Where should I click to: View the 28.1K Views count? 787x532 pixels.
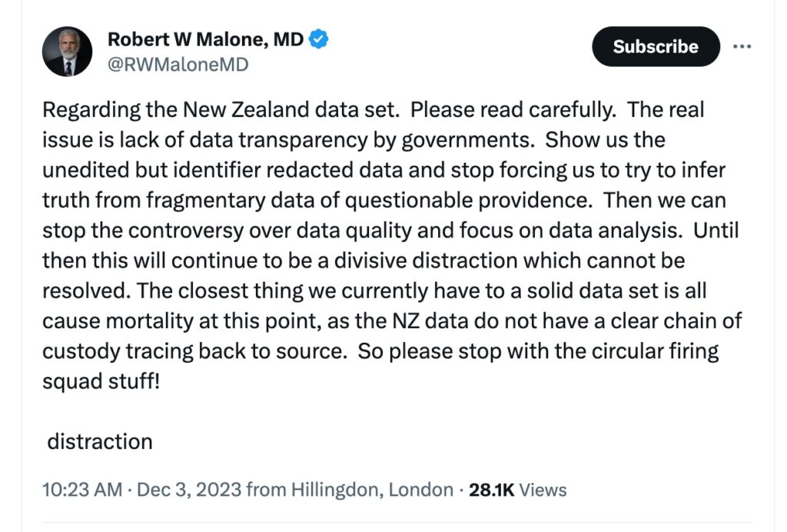click(517, 490)
